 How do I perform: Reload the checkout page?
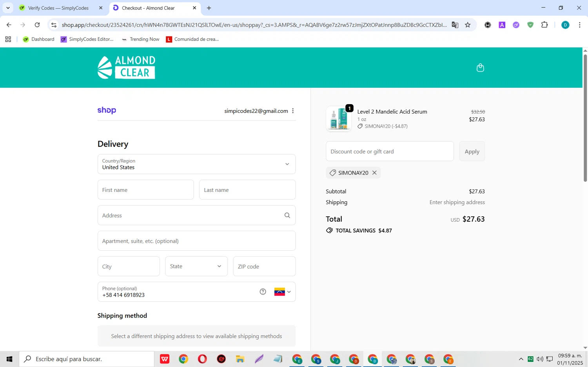37,25
